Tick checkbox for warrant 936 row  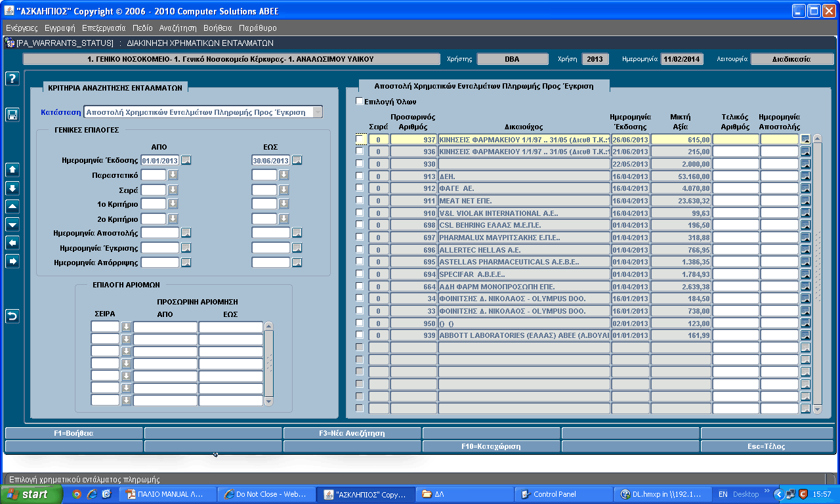(360, 151)
